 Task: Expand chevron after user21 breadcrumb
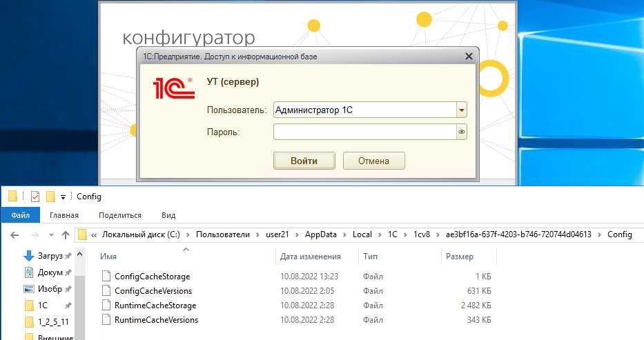point(297,235)
